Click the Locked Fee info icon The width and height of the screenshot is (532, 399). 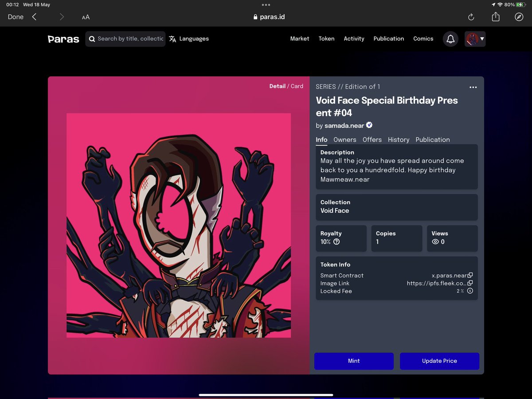(x=470, y=291)
